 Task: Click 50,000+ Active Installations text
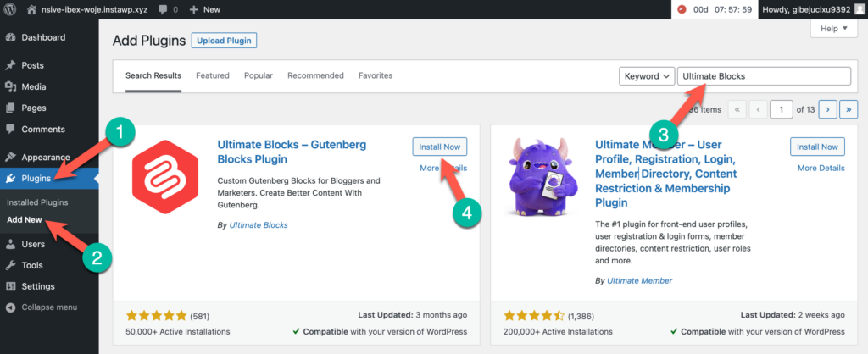[x=178, y=332]
